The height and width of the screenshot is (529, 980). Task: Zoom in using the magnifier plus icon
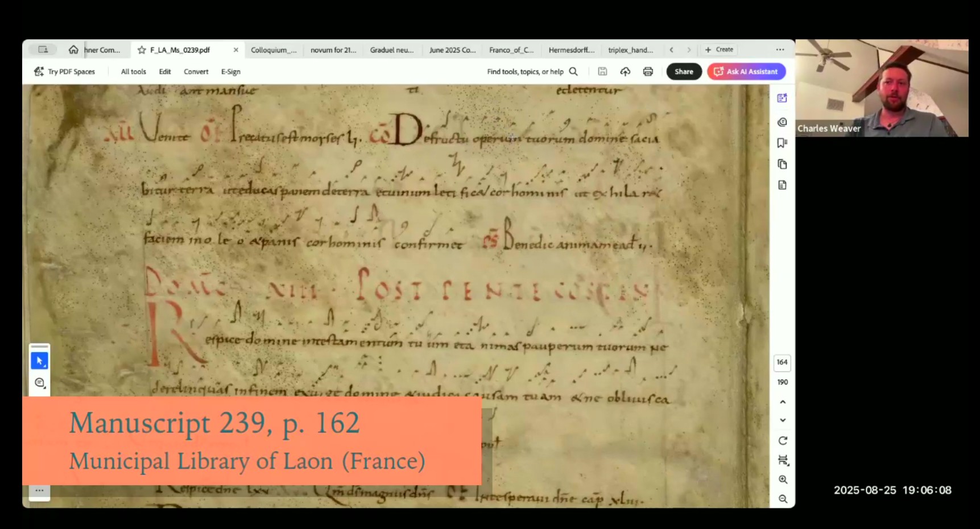coord(783,480)
